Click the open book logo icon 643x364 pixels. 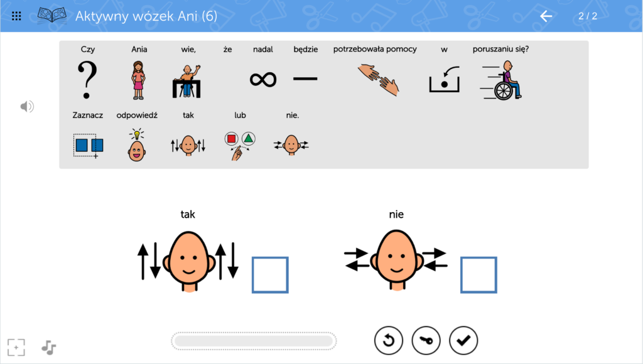coord(52,15)
